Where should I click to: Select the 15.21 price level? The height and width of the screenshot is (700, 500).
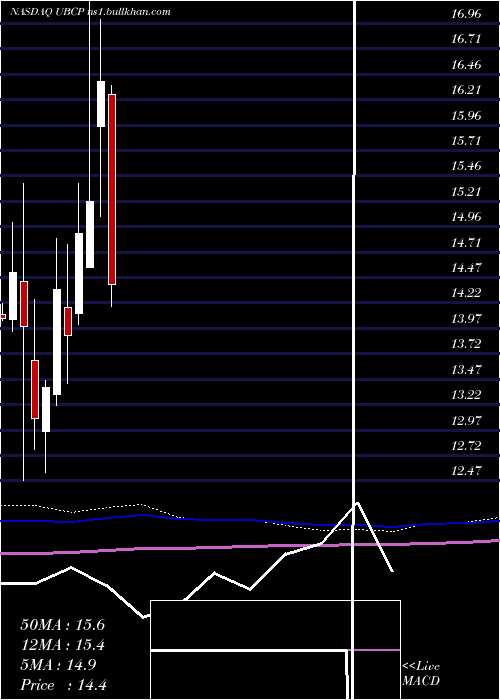[466, 192]
